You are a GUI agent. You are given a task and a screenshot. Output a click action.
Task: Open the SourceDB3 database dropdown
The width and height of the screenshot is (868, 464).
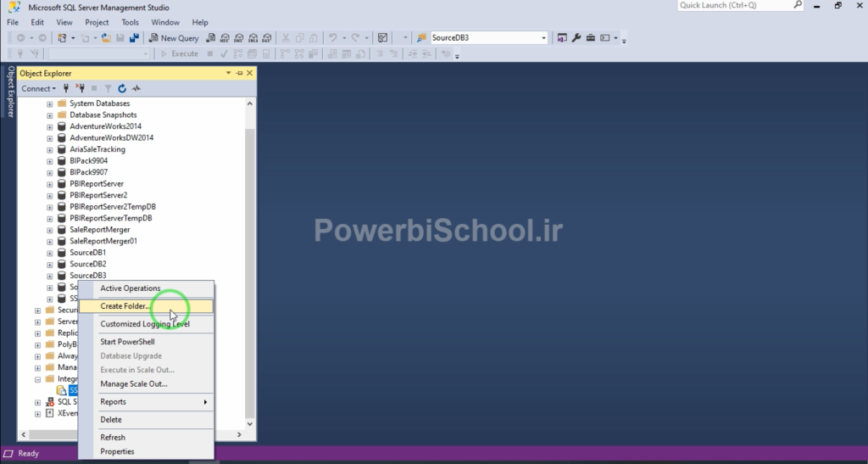544,38
